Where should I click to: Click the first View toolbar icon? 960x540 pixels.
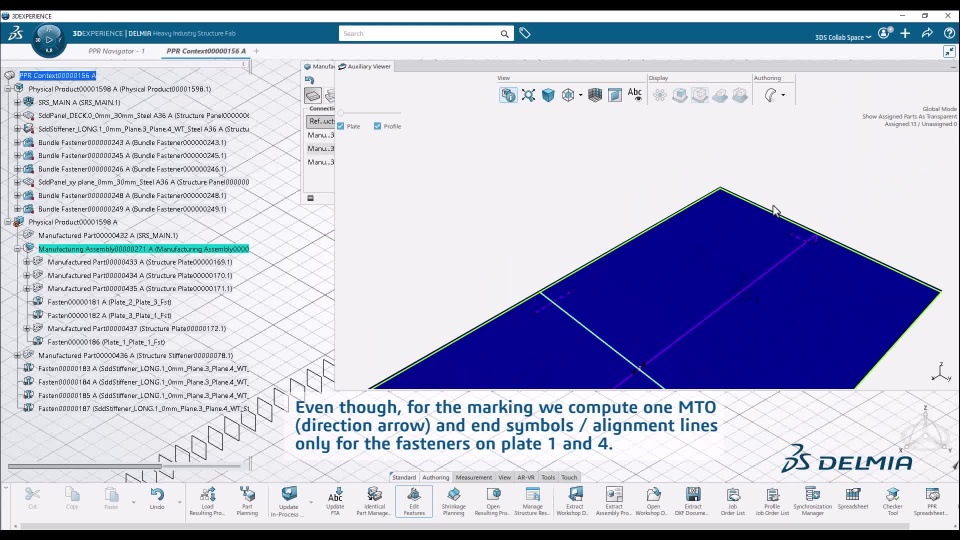point(508,95)
